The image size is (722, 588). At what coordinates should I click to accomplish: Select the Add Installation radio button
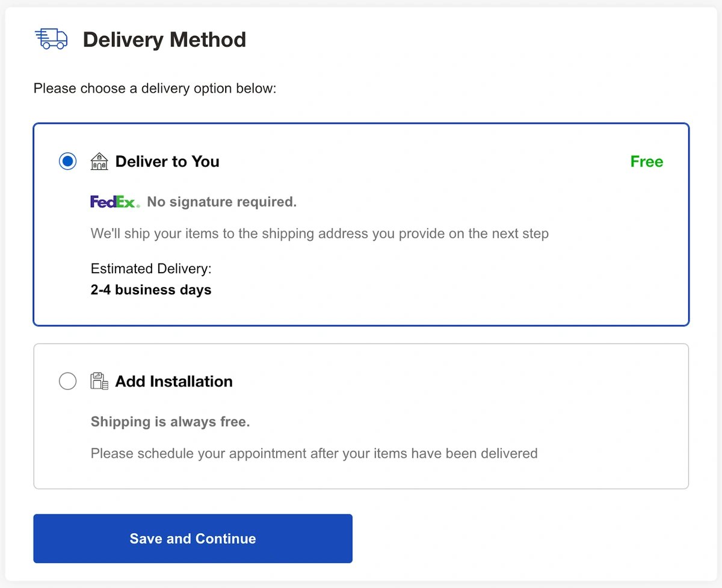click(68, 382)
